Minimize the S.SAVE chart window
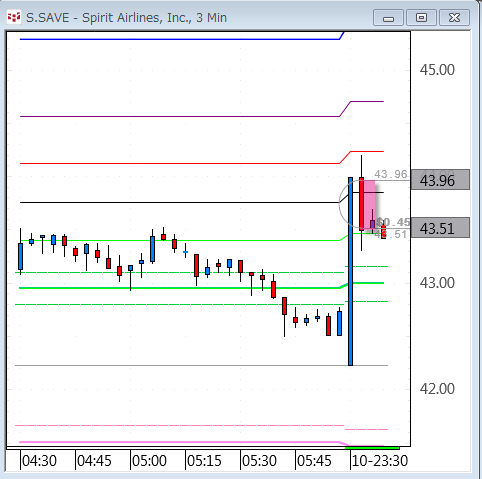This screenshot has width=482, height=479. pyautogui.click(x=388, y=18)
